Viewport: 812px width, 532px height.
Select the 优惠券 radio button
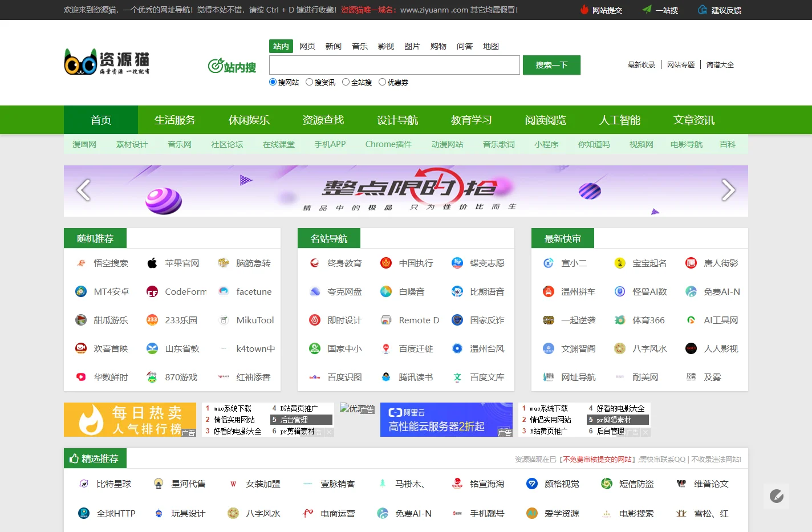382,82
